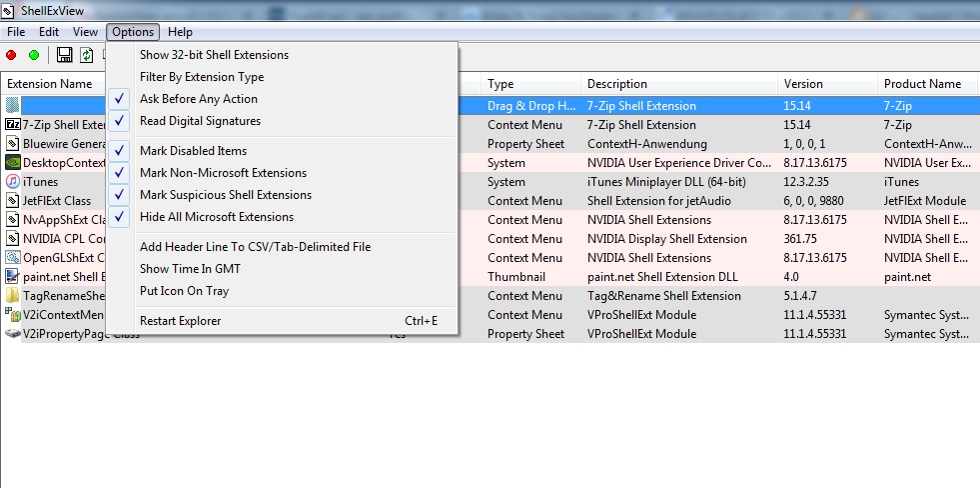
Task: Click the OpenGLShExt row icon
Action: click(13, 258)
